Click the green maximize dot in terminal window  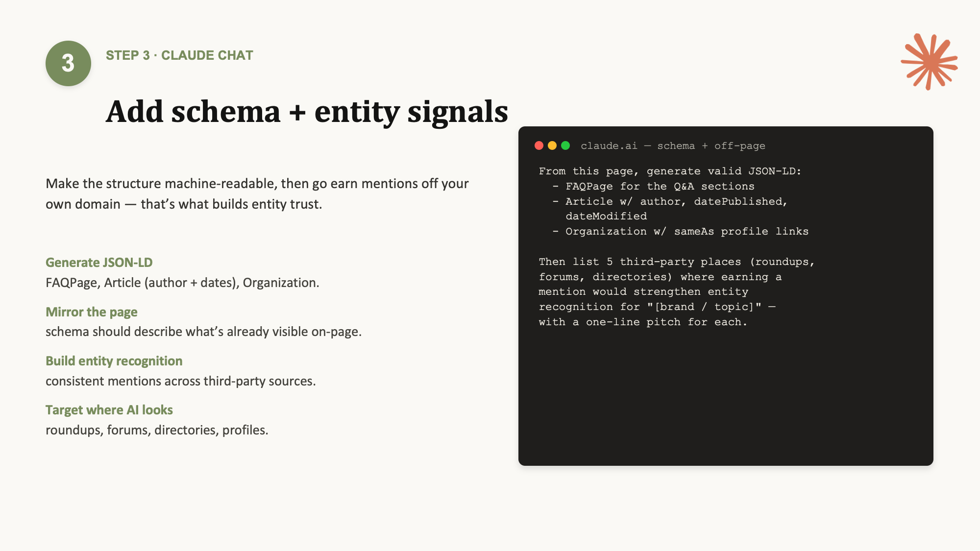click(x=565, y=145)
